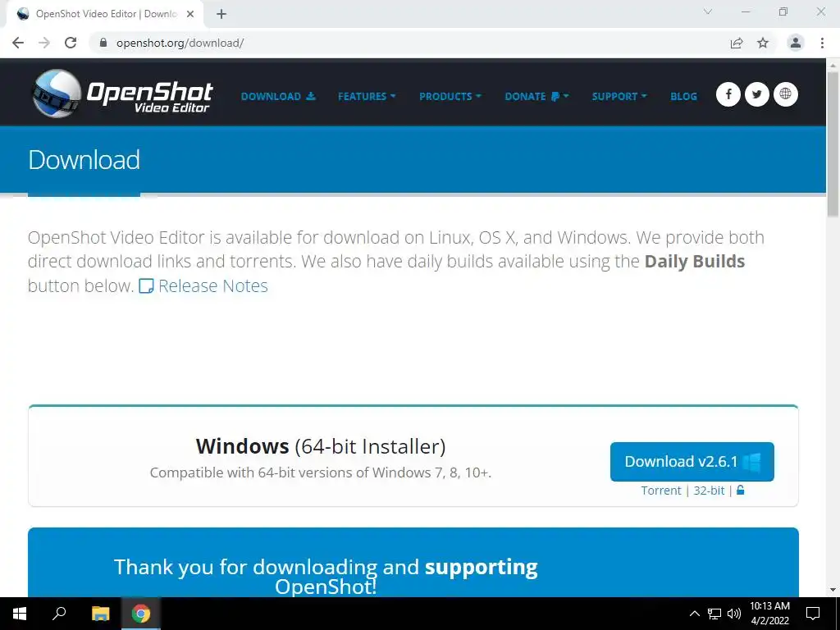Reload the openshot.org page
The width and height of the screenshot is (840, 630).
pos(71,43)
